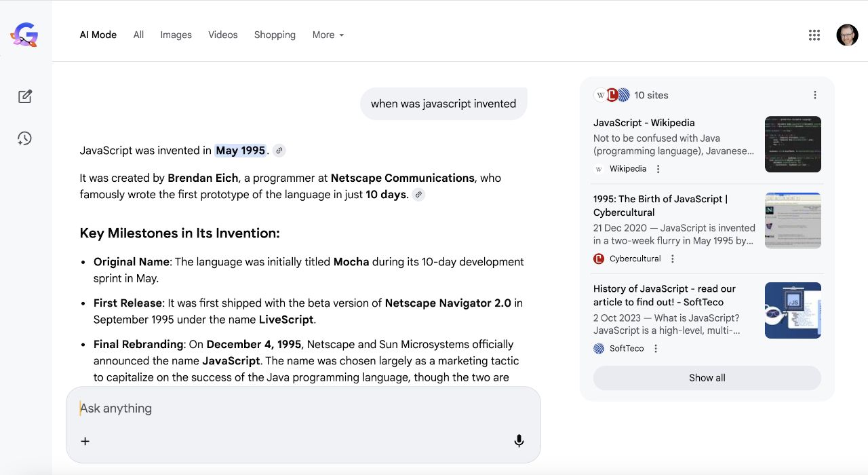Open the Cybercultural source options dots
Viewport: 868px width, 475px height.
click(x=673, y=259)
